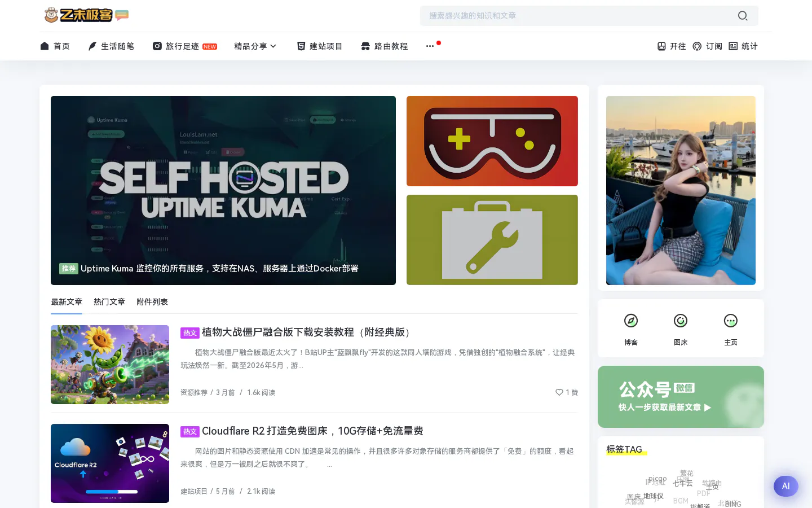Open the Cloudflare R2 article thumbnail
This screenshot has width=812, height=508.
coord(110,463)
